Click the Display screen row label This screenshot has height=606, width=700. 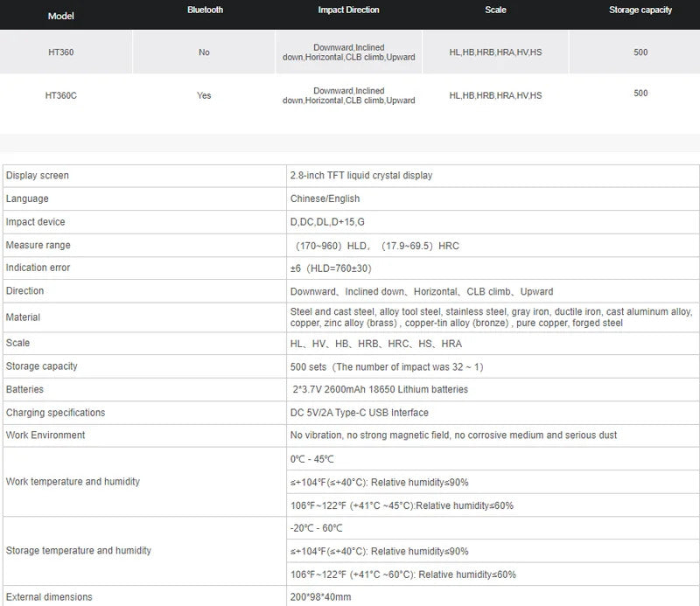click(x=38, y=176)
